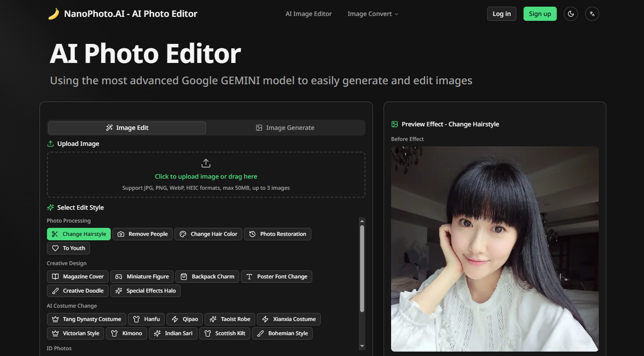
Task: Click the banana NanoPhoto.AI logo icon
Action: [52, 13]
